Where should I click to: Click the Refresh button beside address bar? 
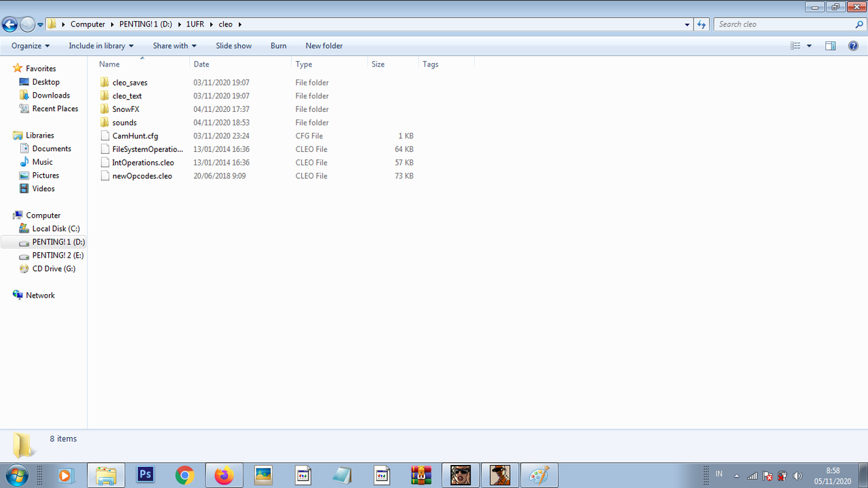702,24
